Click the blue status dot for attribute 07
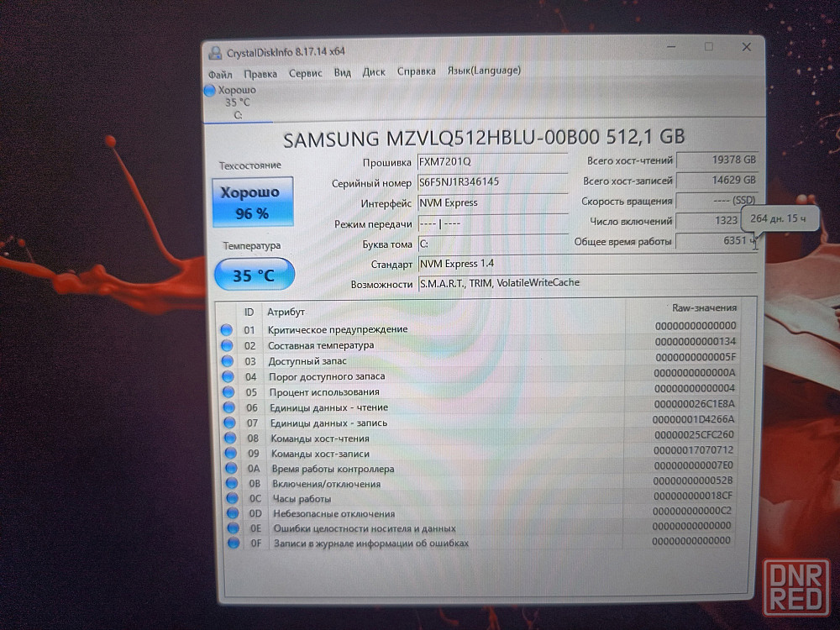This screenshot has width=840, height=630. pyautogui.click(x=230, y=423)
